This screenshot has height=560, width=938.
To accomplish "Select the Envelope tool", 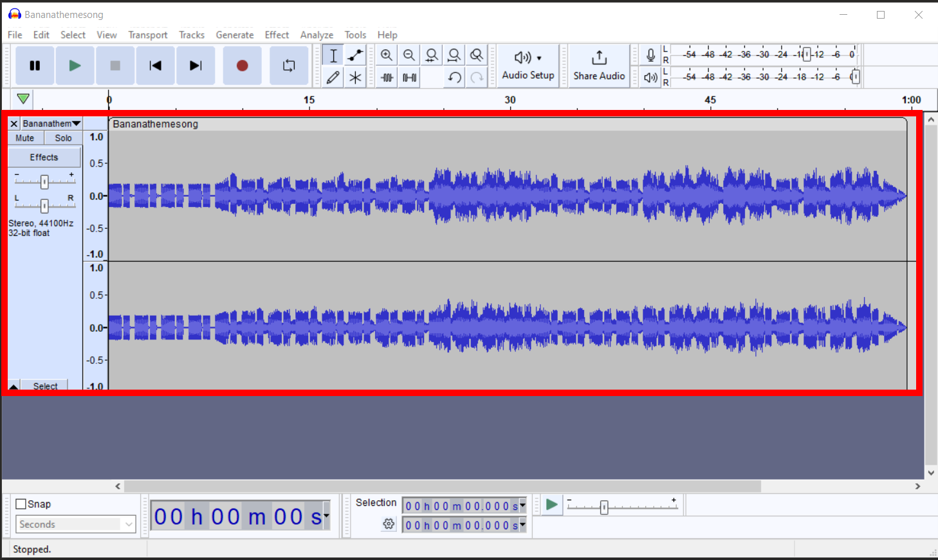I will click(355, 55).
